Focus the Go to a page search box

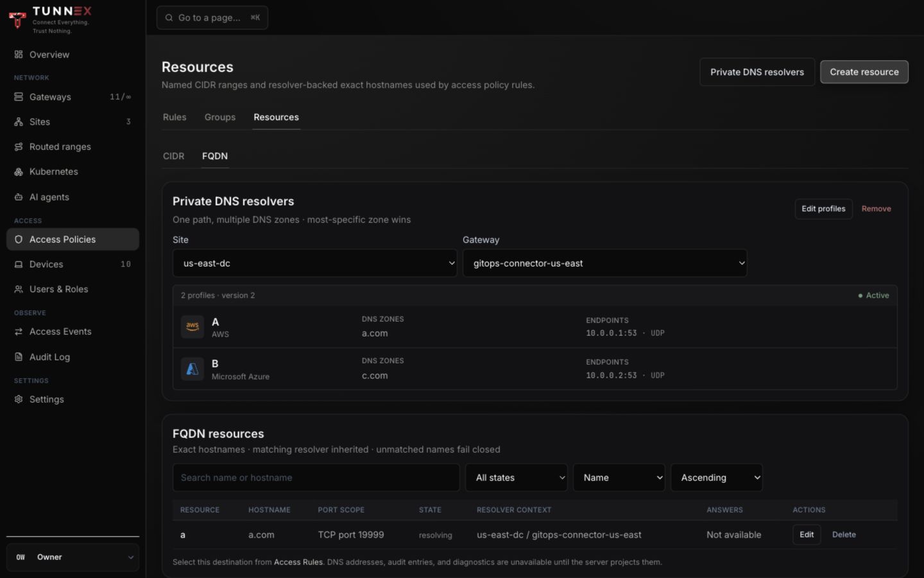[x=212, y=18]
